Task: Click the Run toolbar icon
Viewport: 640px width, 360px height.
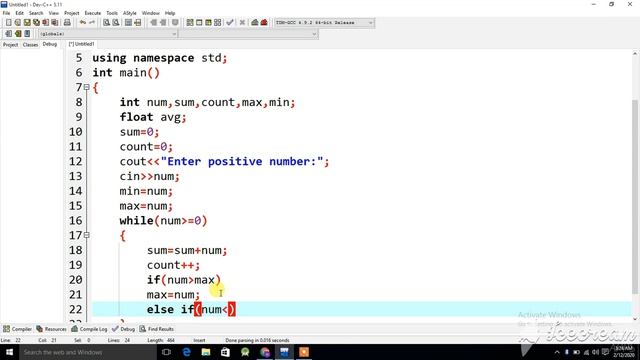Action: [x=199, y=22]
